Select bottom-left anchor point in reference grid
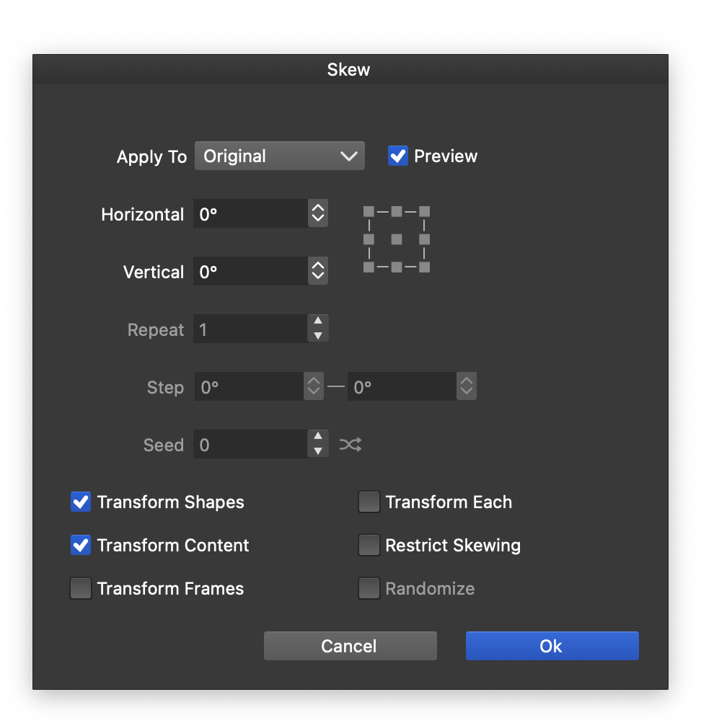 click(369, 267)
